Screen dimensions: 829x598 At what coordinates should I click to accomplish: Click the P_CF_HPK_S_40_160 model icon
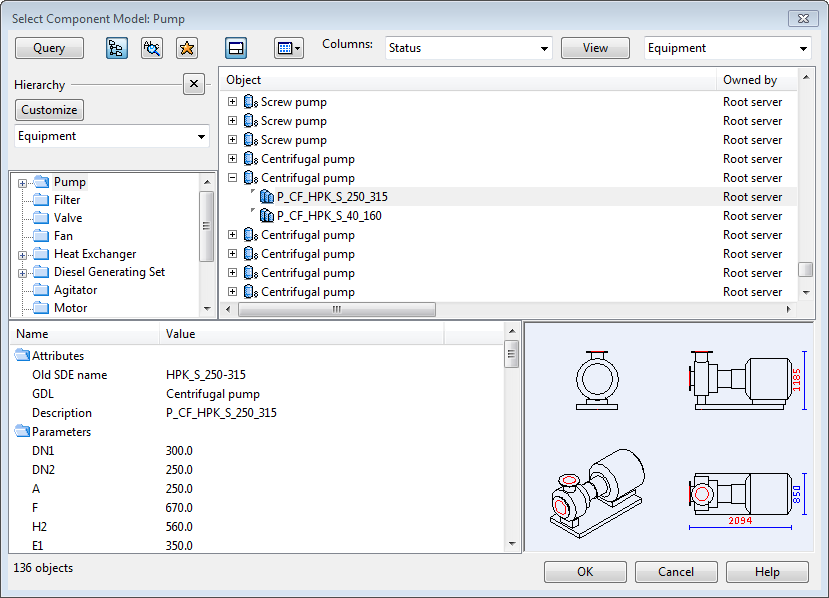[x=266, y=216]
